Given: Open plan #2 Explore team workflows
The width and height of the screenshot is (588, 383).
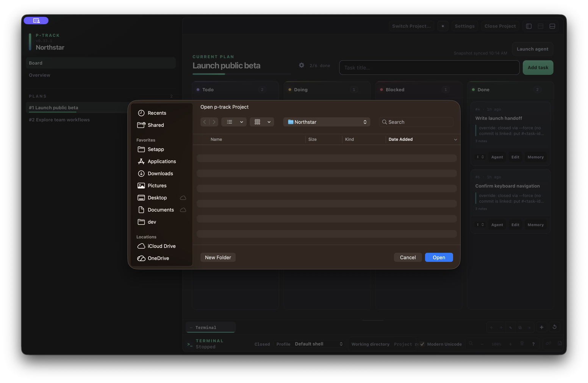Looking at the screenshot, I should [59, 120].
